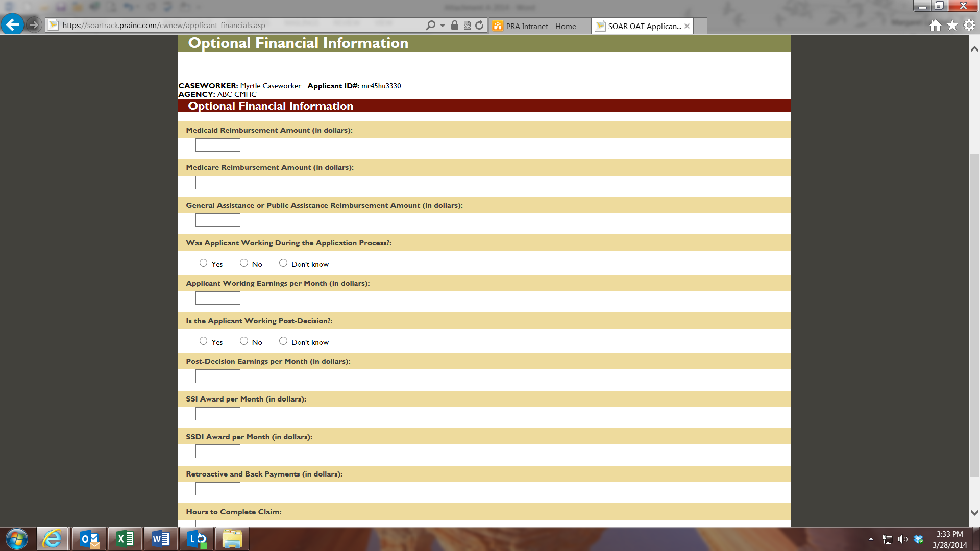The width and height of the screenshot is (980, 551).
Task: Show hidden system tray icons arrow
Action: click(871, 539)
